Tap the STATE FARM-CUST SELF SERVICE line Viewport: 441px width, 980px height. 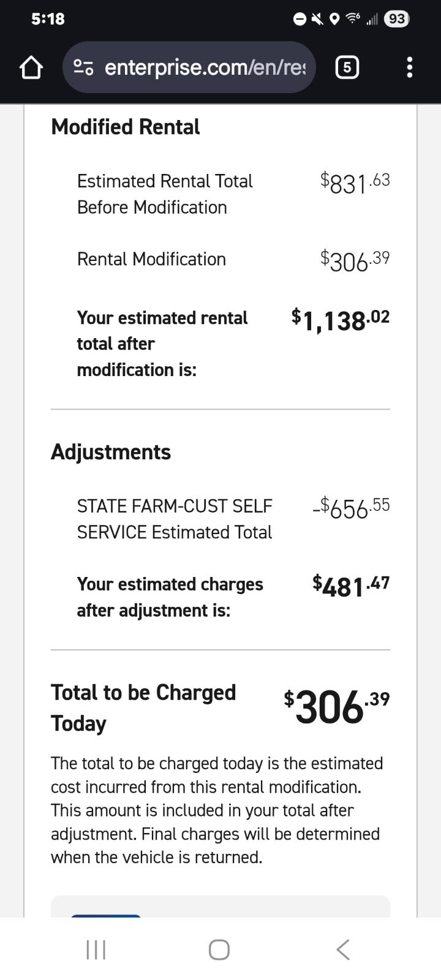tap(175, 519)
